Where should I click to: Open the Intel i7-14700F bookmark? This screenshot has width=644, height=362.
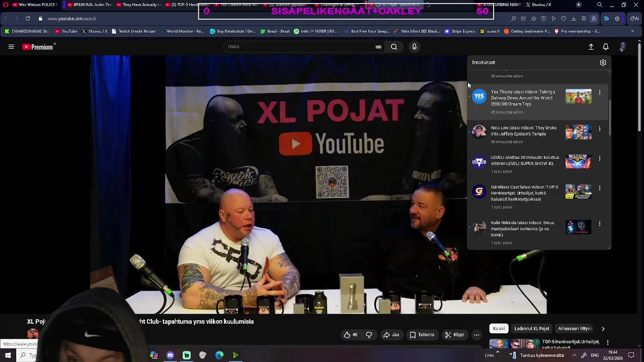click(x=315, y=31)
